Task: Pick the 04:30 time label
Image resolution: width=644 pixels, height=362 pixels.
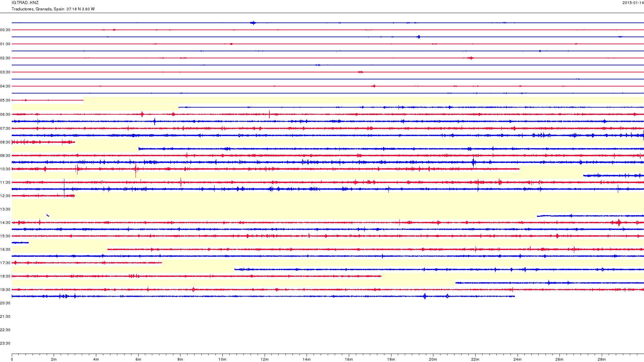Action: pyautogui.click(x=5, y=86)
